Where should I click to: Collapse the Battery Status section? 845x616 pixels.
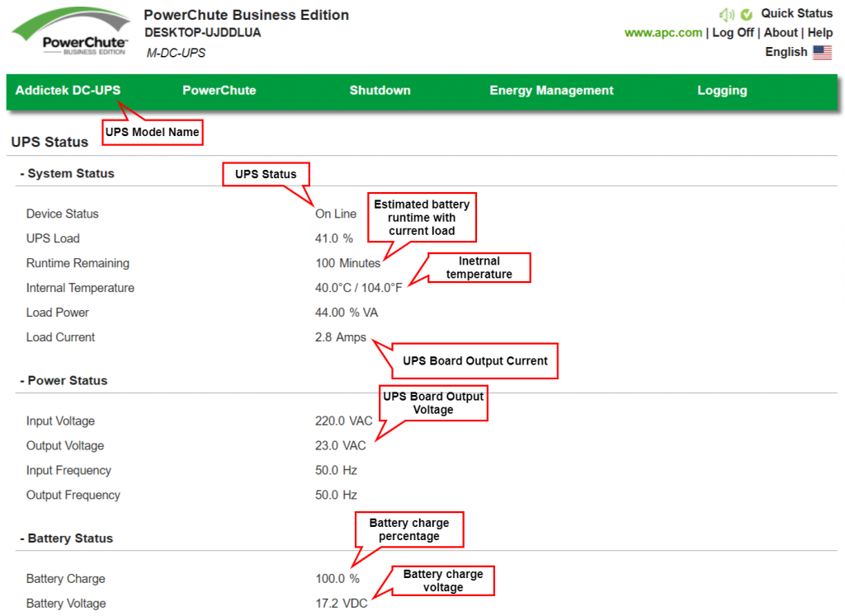pos(67,538)
